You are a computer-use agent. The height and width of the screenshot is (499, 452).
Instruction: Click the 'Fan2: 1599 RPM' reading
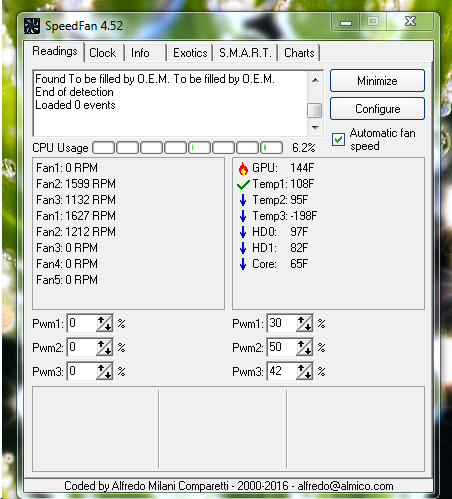point(76,184)
